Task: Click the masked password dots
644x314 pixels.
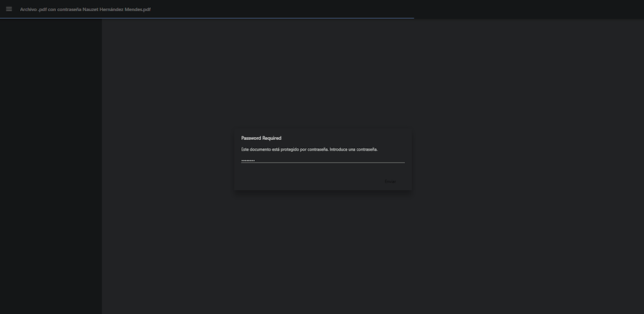Action: [x=248, y=160]
